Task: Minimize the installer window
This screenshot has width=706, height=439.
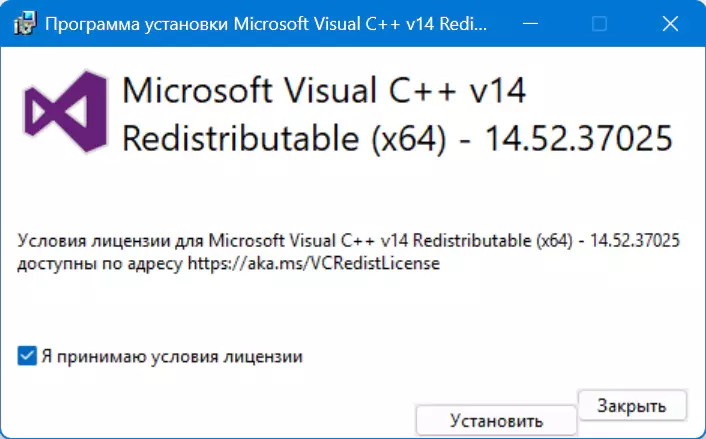Action: coord(530,23)
